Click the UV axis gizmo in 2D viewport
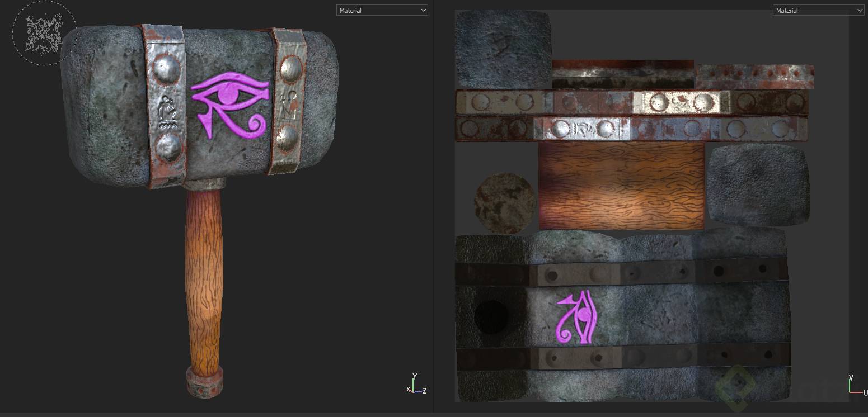The image size is (868, 417). click(x=857, y=385)
